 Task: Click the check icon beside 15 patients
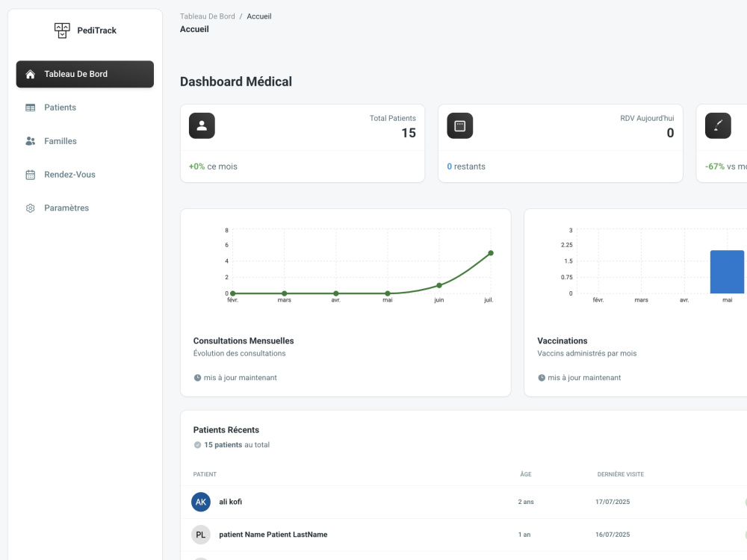tap(197, 445)
